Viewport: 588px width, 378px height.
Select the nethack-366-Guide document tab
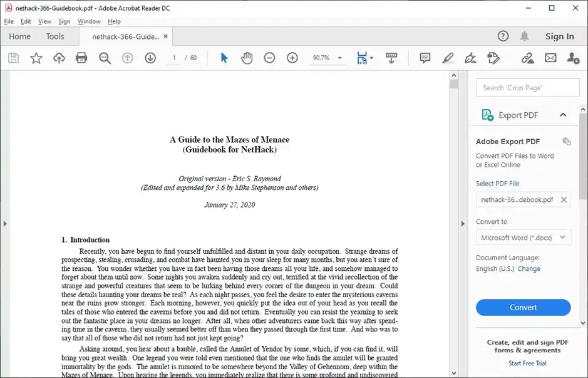click(x=126, y=36)
